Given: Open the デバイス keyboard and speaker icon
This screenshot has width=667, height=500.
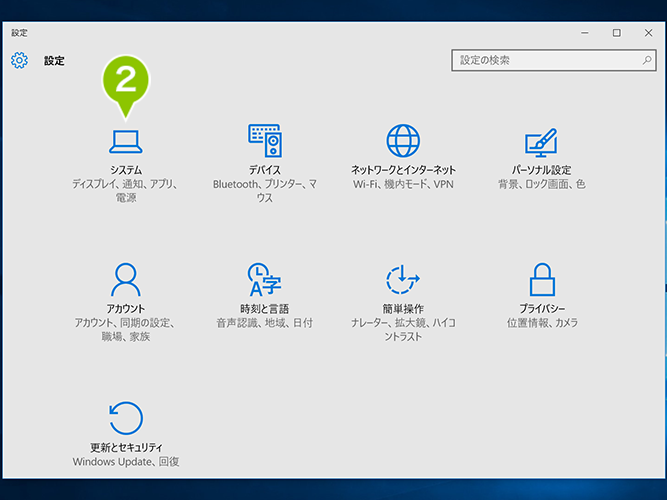Looking at the screenshot, I should [265, 140].
